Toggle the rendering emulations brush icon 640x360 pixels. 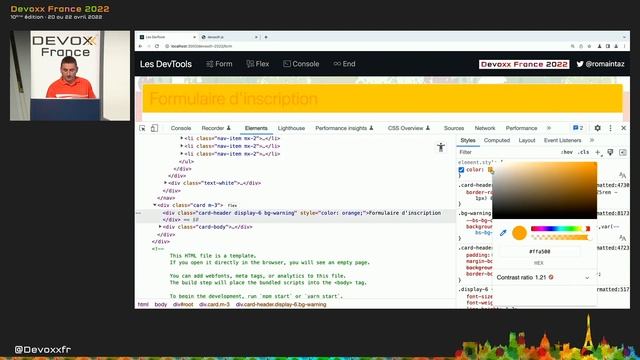click(x=610, y=152)
